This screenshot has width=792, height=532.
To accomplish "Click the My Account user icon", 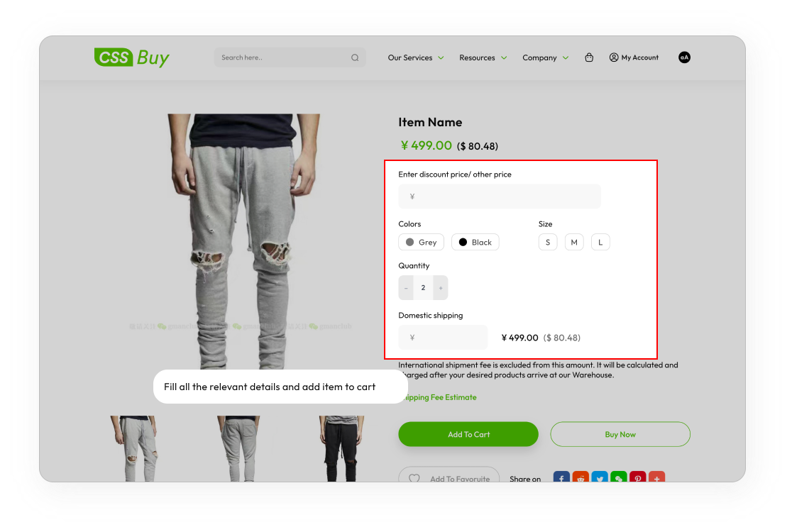I will [614, 57].
